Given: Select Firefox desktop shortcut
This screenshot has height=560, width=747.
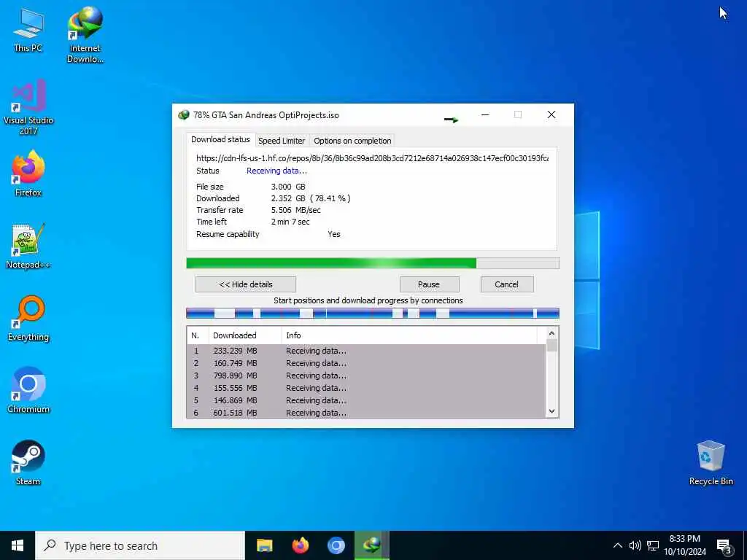Looking at the screenshot, I should 28,174.
